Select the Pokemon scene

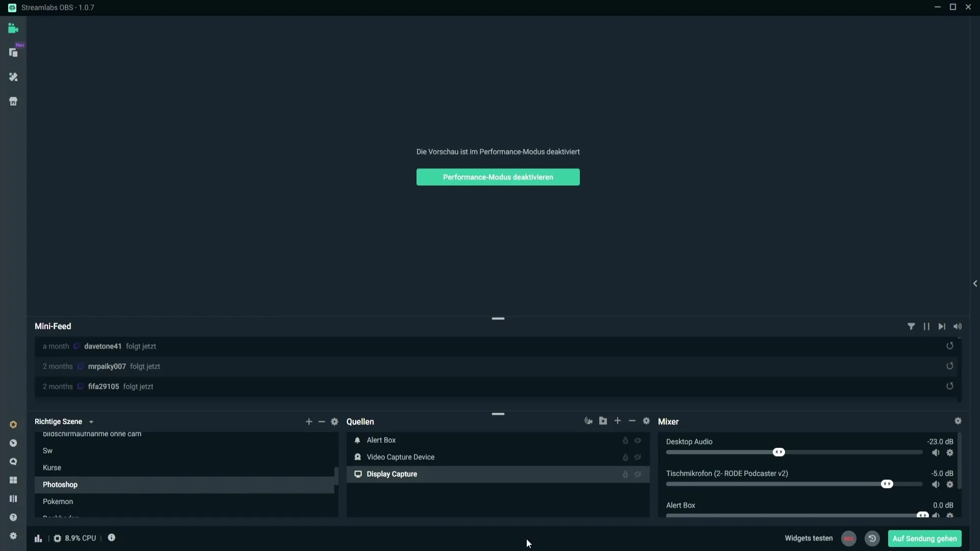click(x=184, y=502)
